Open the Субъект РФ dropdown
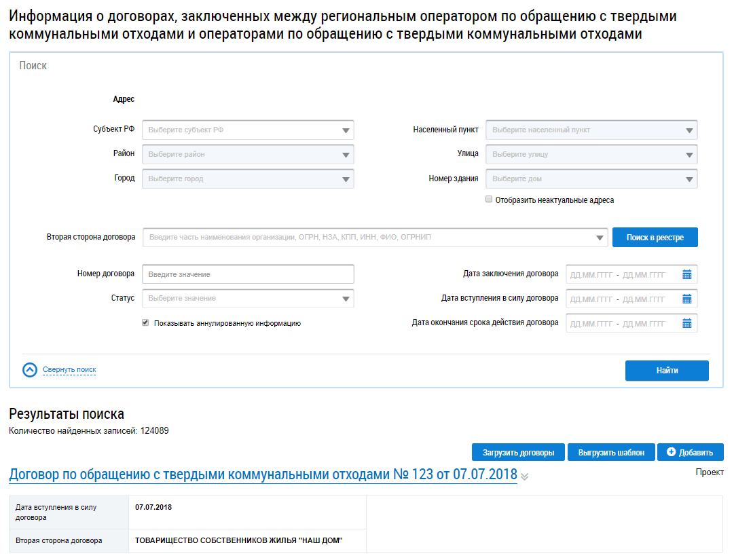734x560 pixels. click(346, 130)
